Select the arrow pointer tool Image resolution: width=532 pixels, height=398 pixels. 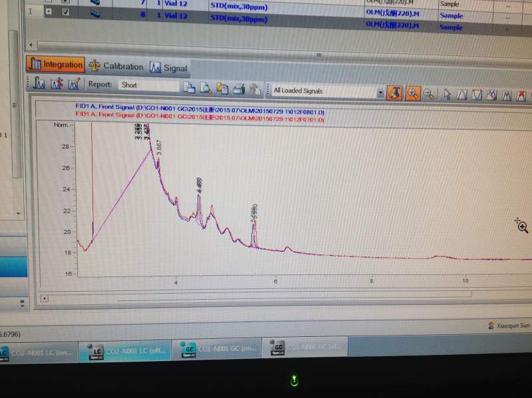point(448,94)
